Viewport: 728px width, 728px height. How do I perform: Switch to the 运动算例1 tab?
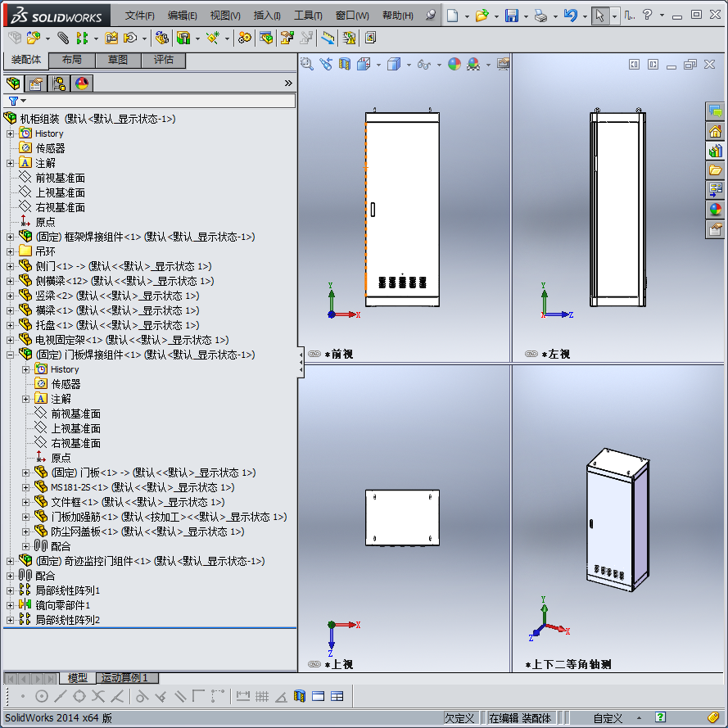[127, 678]
